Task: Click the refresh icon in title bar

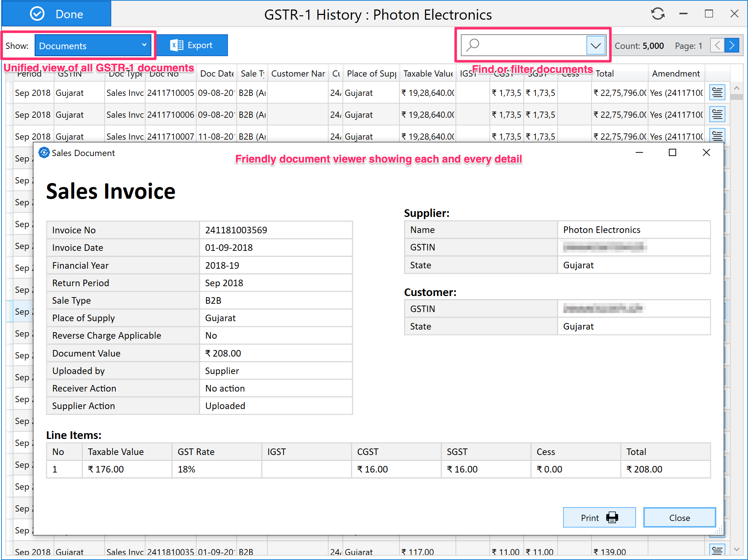Action: [x=658, y=14]
